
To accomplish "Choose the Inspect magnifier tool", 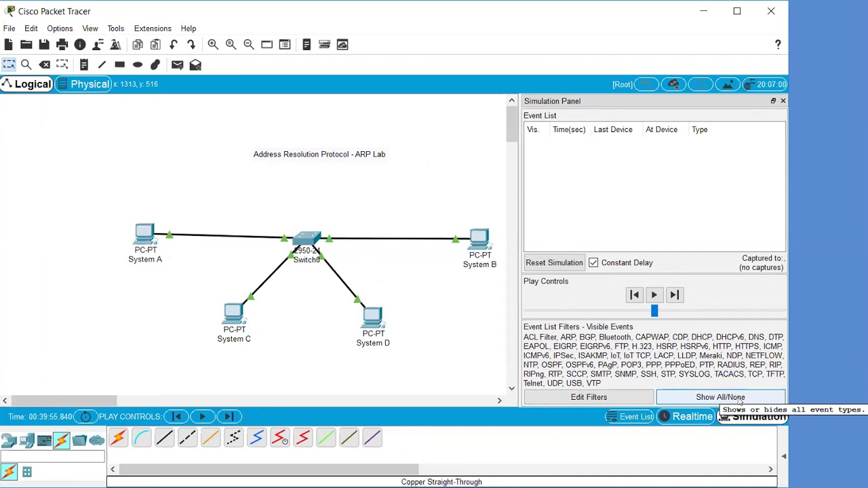I will (x=26, y=64).
